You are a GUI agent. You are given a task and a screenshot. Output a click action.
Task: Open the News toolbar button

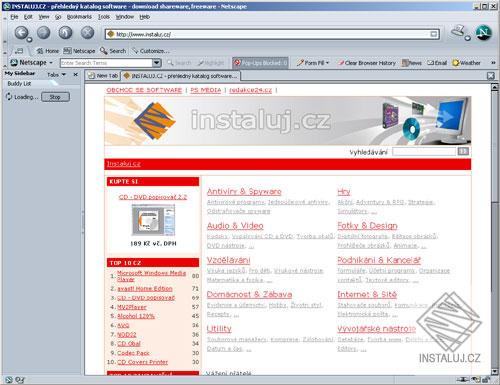click(x=412, y=63)
